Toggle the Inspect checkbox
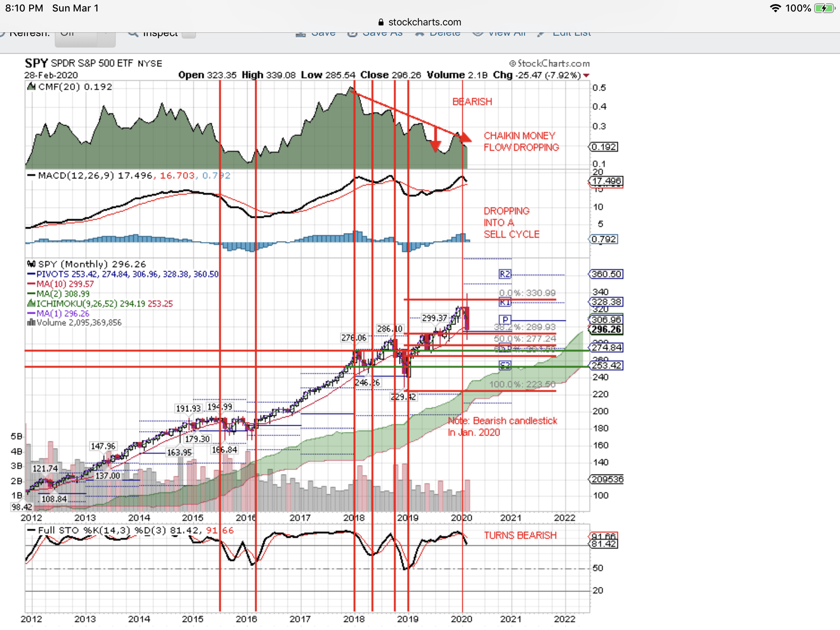 (189, 34)
